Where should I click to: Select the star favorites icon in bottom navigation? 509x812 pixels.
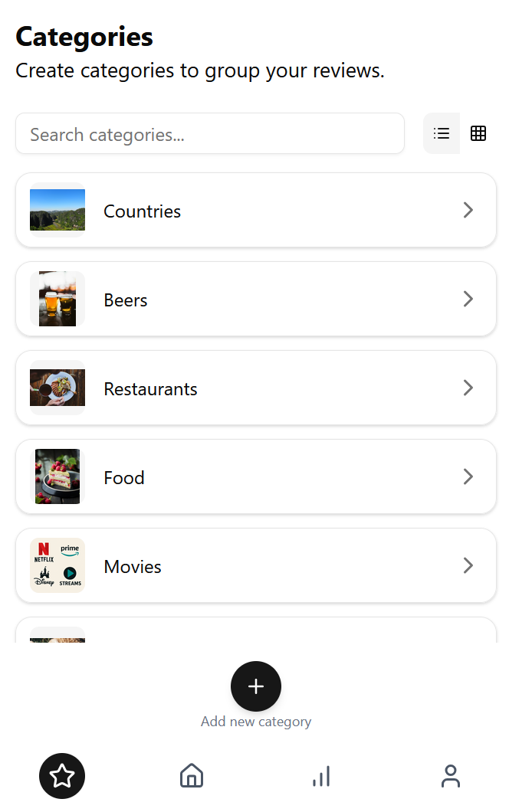(62, 775)
